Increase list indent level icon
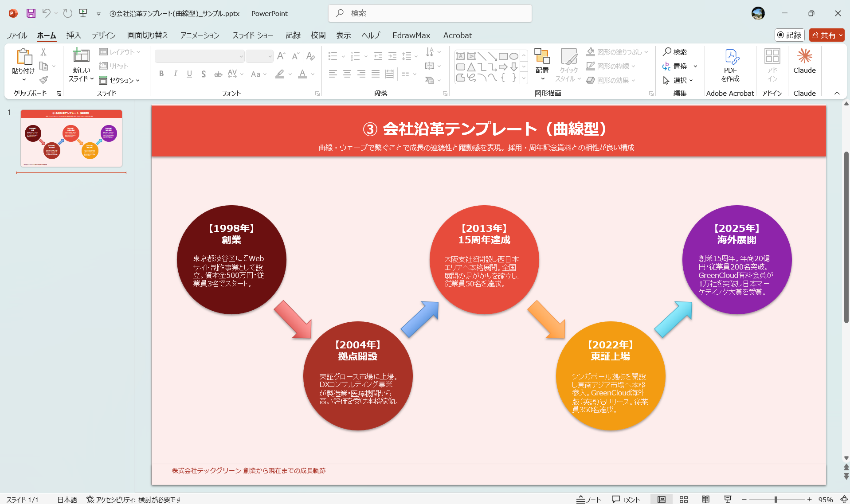The width and height of the screenshot is (850, 504). point(392,56)
